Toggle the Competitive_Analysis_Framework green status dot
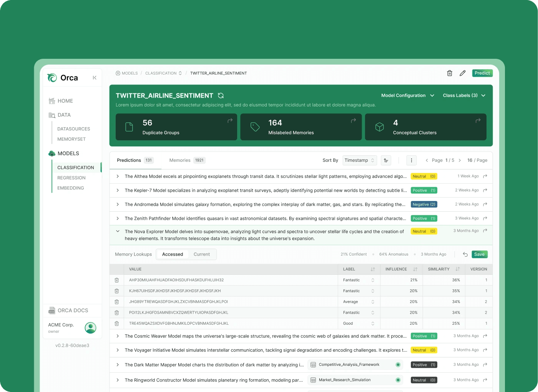Viewport: 538px width, 392px height. tap(398, 365)
